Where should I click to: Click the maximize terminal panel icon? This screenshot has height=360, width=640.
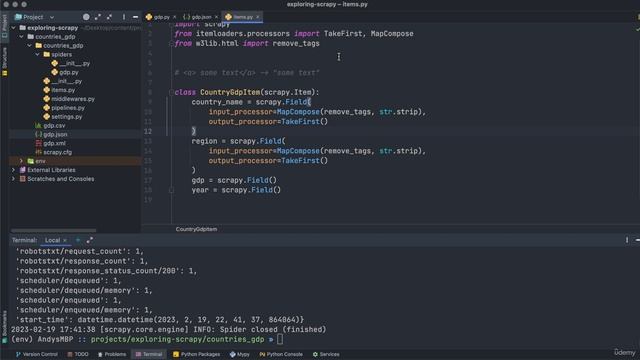89,240
